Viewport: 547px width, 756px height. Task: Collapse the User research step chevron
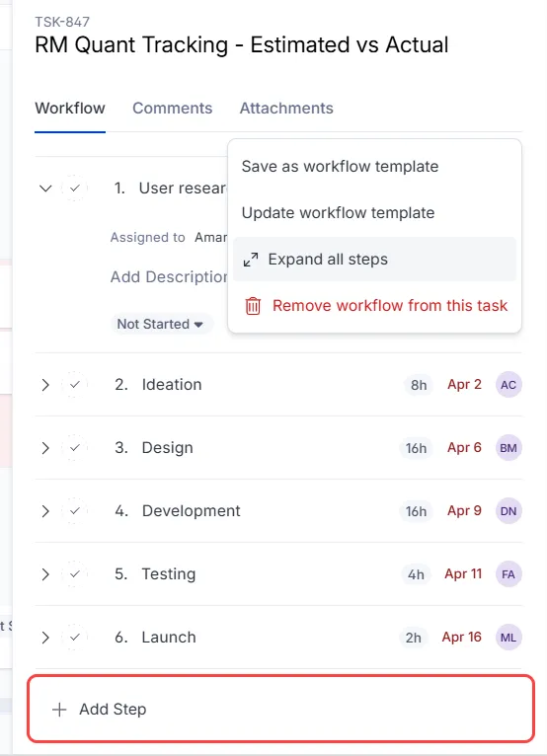[45, 189]
